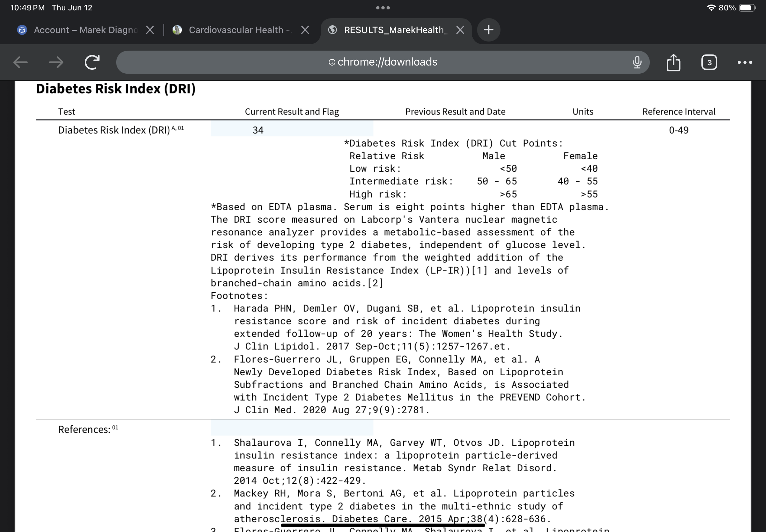The height and width of the screenshot is (532, 766).
Task: Tap the site info icon in address bar
Action: [331, 62]
